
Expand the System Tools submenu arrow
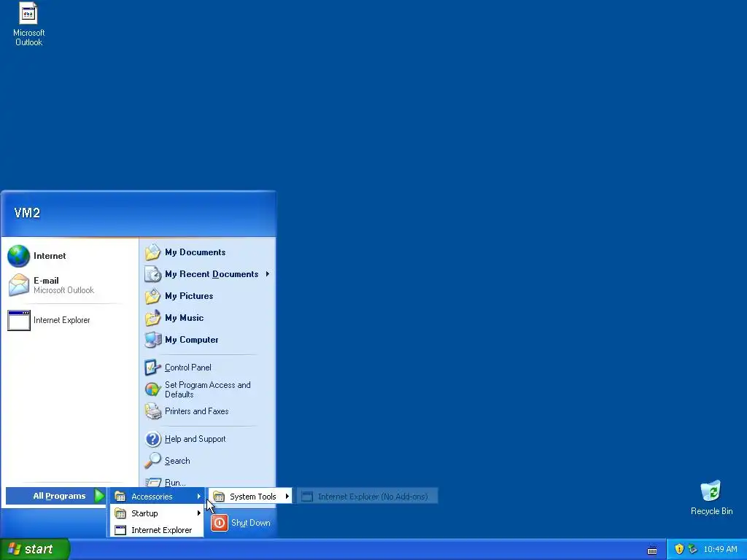pos(287,496)
